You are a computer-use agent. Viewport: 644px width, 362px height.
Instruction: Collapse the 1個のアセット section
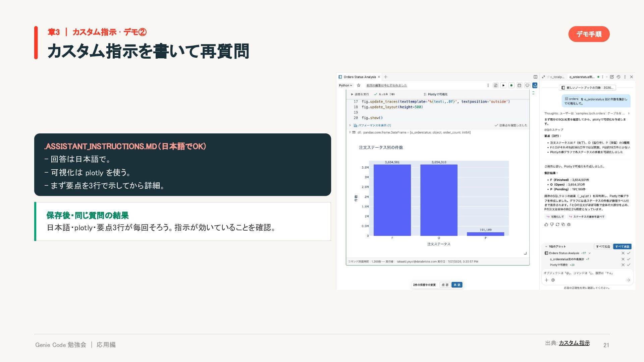(x=546, y=246)
